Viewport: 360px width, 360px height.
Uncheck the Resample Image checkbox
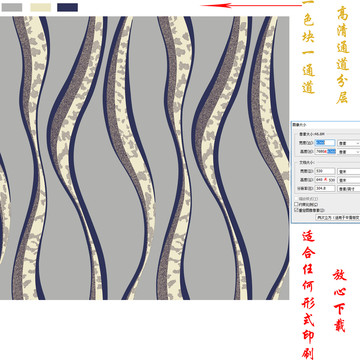coord(296,210)
